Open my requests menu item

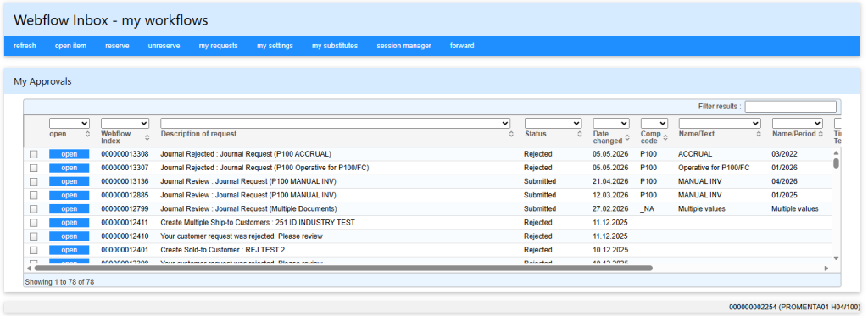click(x=218, y=46)
